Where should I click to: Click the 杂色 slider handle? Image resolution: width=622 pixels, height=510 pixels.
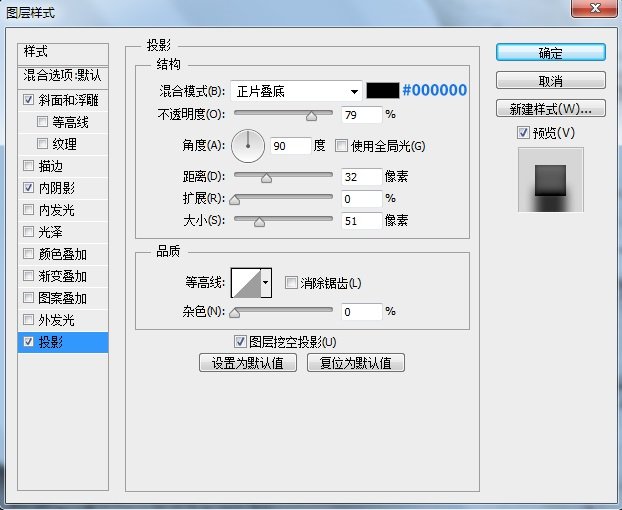[235, 313]
